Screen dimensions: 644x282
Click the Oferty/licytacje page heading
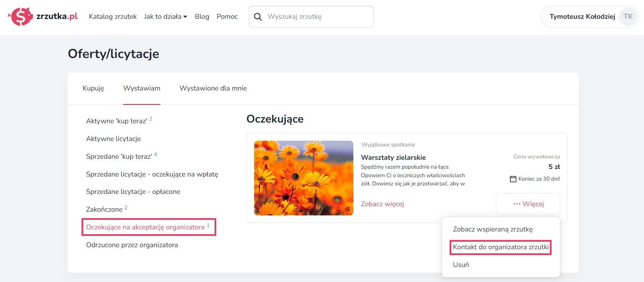114,54
